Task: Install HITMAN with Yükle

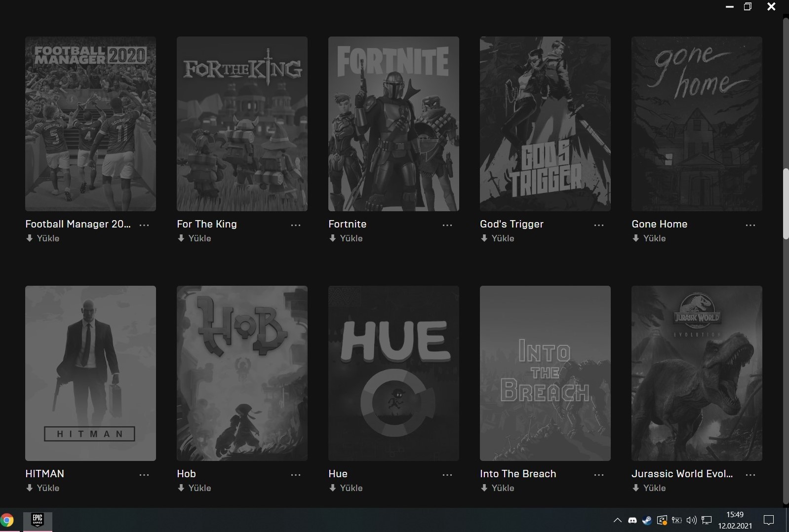Action: coord(42,488)
